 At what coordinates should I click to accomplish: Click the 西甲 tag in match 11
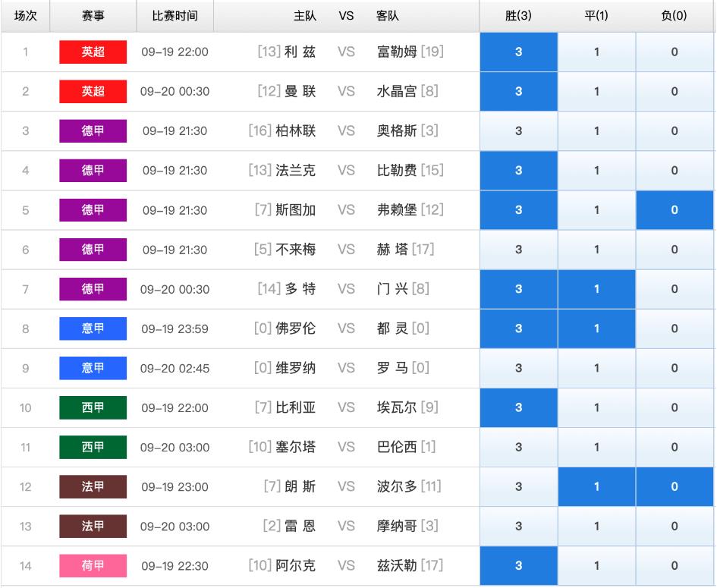(93, 447)
